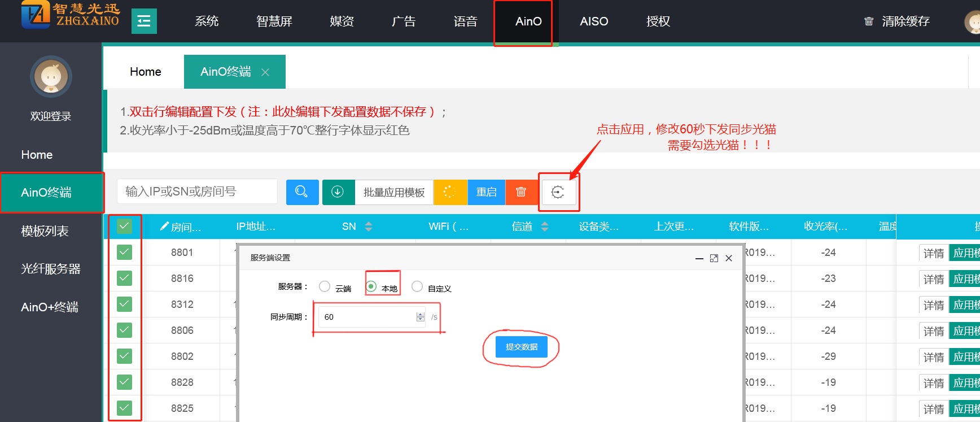Viewport: 980px width, 422px height.
Task: Sort by the SN column arrows
Action: pyautogui.click(x=369, y=227)
